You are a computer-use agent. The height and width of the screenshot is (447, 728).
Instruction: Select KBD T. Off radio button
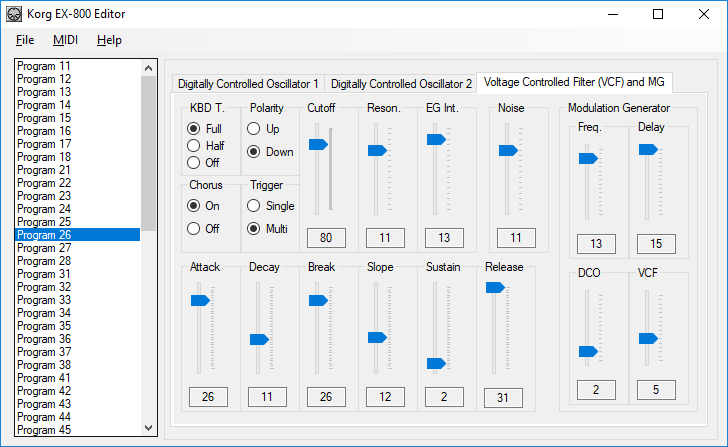203,163
